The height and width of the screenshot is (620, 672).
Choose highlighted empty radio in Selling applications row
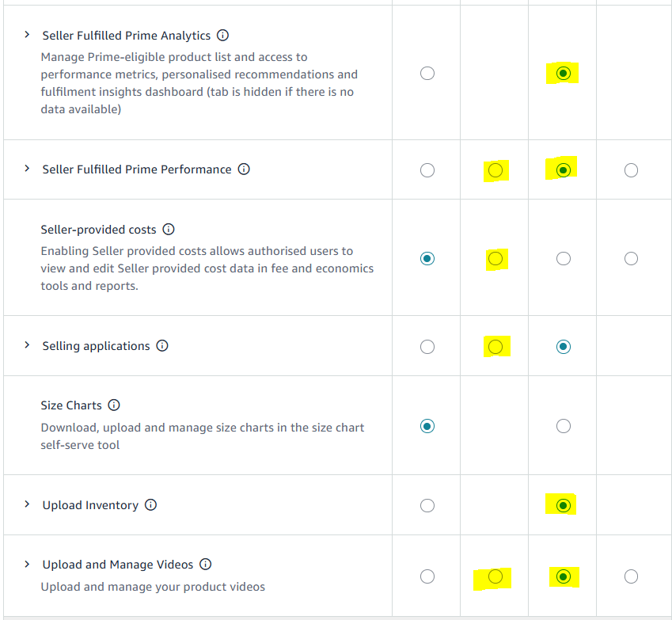(x=495, y=346)
